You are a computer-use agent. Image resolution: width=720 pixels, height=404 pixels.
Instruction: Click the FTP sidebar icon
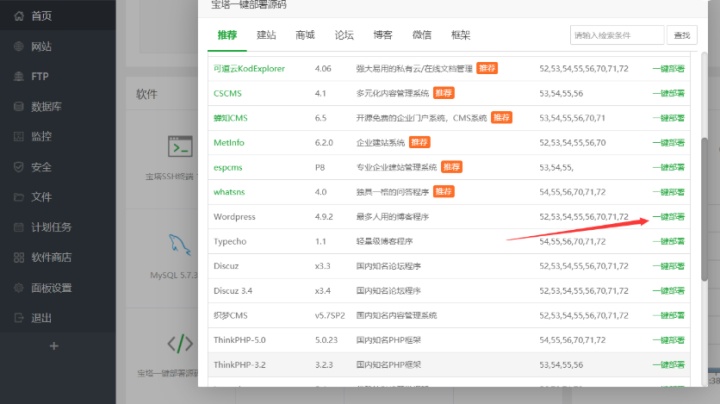pyautogui.click(x=19, y=76)
